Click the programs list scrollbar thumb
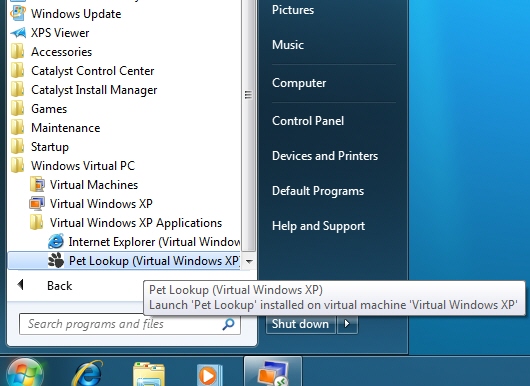Image resolution: width=530 pixels, height=386 pixels. tap(248, 95)
